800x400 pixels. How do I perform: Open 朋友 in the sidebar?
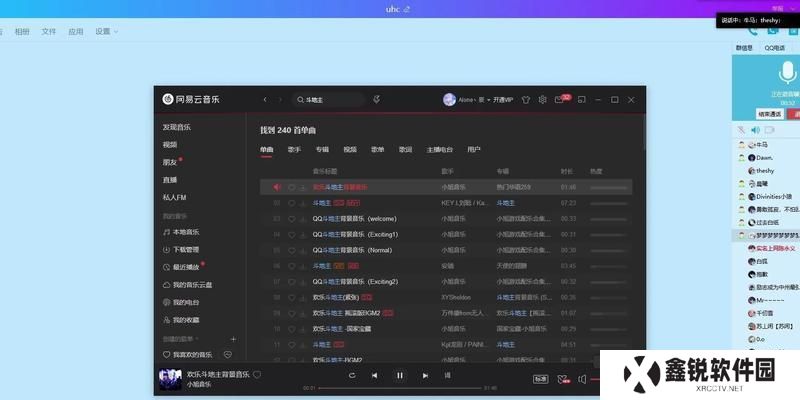[x=170, y=162]
